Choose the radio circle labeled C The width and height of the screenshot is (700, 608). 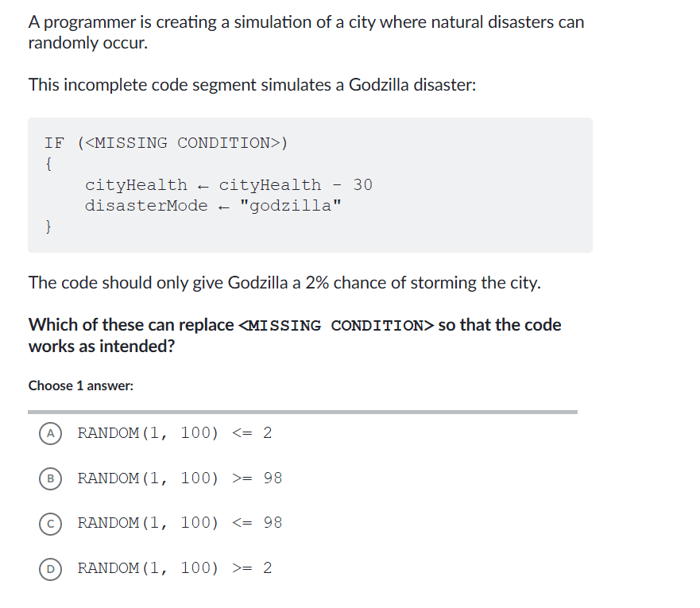(49, 523)
